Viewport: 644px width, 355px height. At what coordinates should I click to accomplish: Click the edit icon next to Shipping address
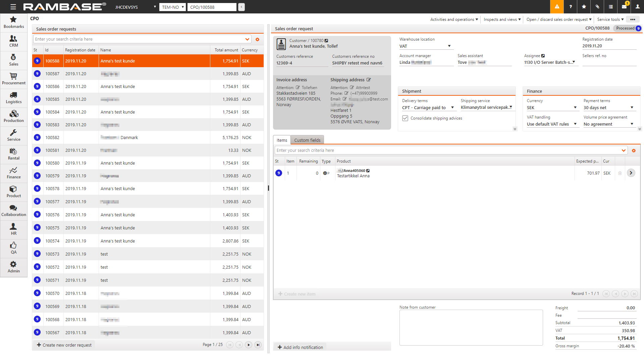point(369,80)
